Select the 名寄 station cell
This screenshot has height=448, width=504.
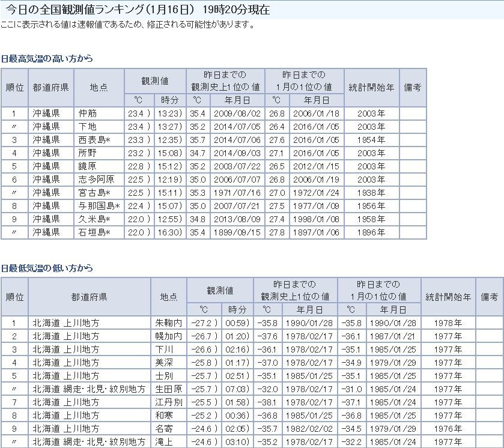click(163, 428)
